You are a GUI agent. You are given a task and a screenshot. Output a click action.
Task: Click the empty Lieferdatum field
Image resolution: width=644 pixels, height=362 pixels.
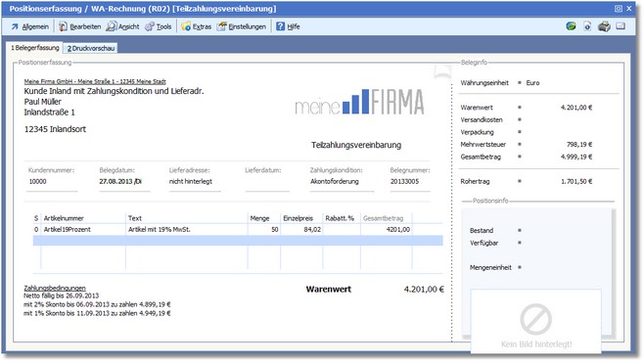[267, 181]
